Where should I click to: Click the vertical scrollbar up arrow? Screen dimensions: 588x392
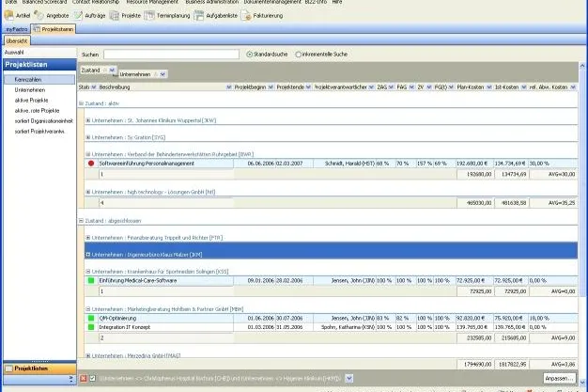[582, 66]
